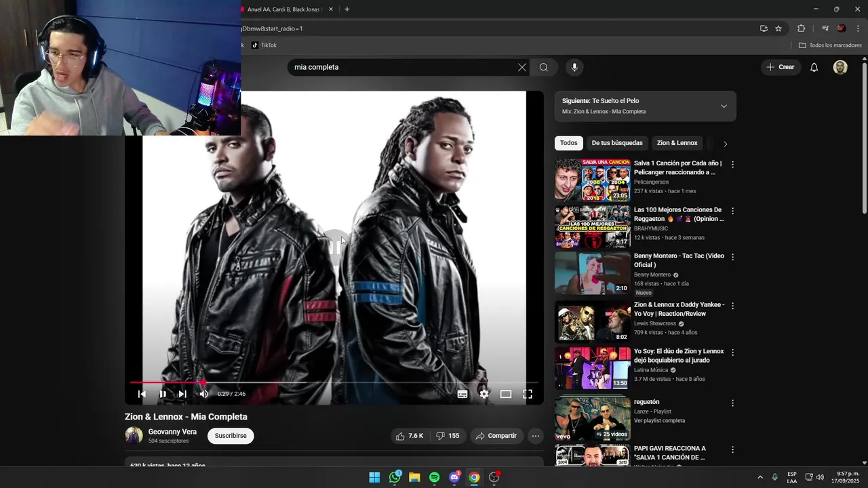
Task: Open 'Salva 1 Canción por Cada año' thumbnail
Action: pyautogui.click(x=593, y=180)
